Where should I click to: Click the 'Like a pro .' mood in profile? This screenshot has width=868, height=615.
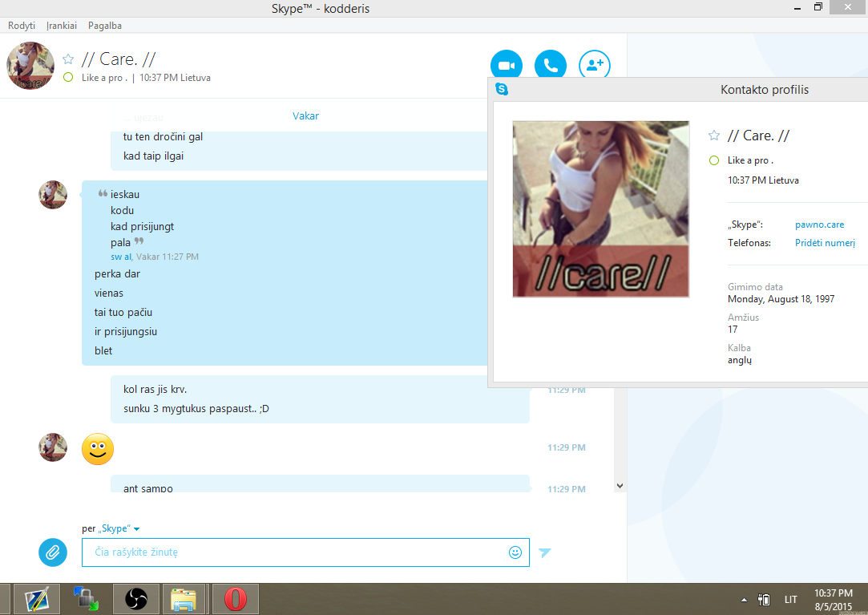pyautogui.click(x=751, y=160)
